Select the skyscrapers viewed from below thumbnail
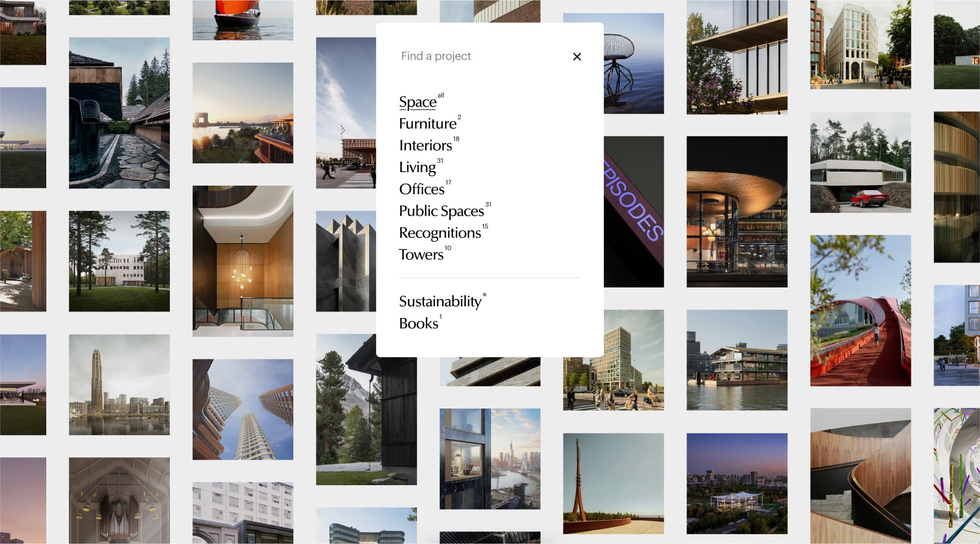Viewport: 980px width, 544px height. (x=243, y=409)
